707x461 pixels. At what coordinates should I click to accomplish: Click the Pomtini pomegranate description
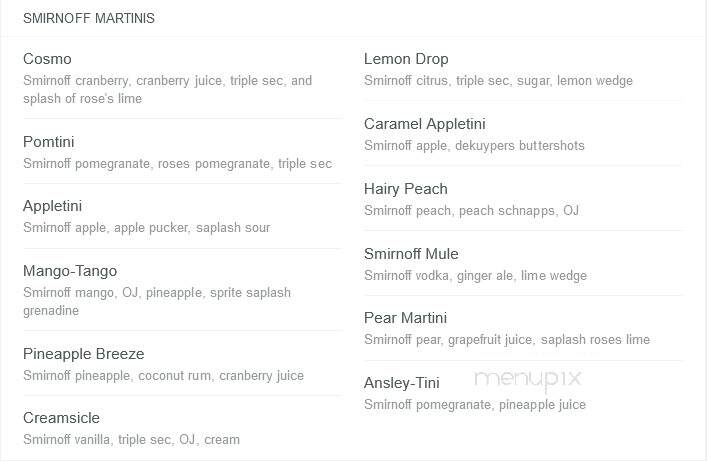177,163
